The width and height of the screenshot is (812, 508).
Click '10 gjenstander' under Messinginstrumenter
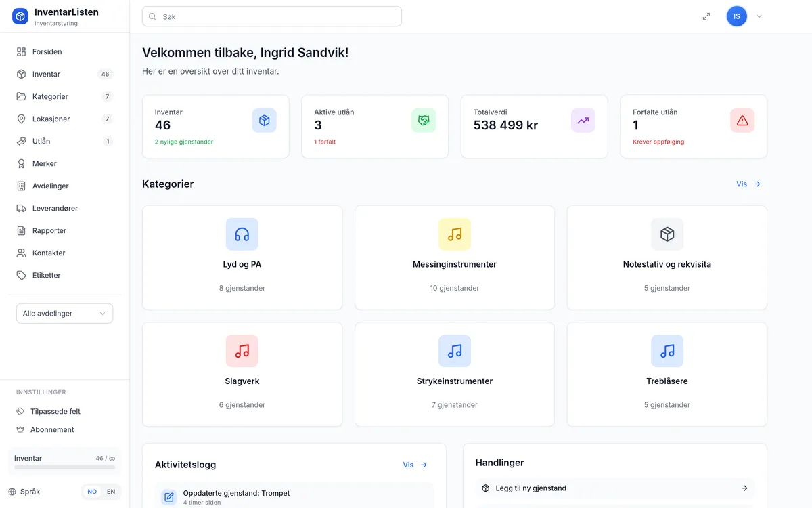[455, 288]
